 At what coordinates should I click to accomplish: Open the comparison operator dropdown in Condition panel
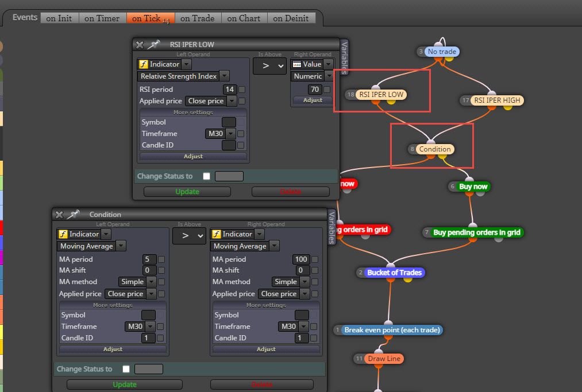[x=189, y=235]
